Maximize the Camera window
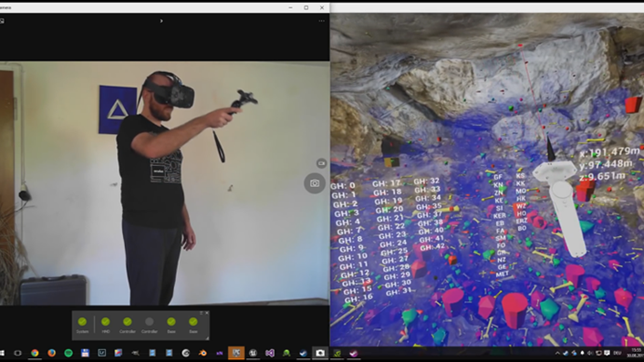 click(306, 7)
